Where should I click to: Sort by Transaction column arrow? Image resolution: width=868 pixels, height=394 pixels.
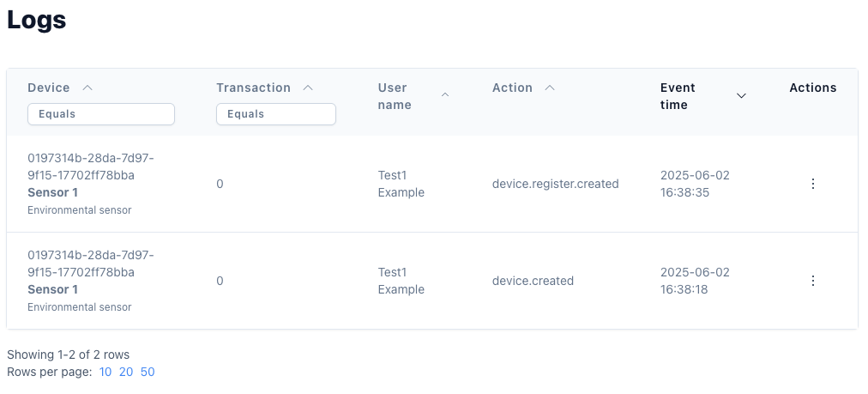[308, 88]
